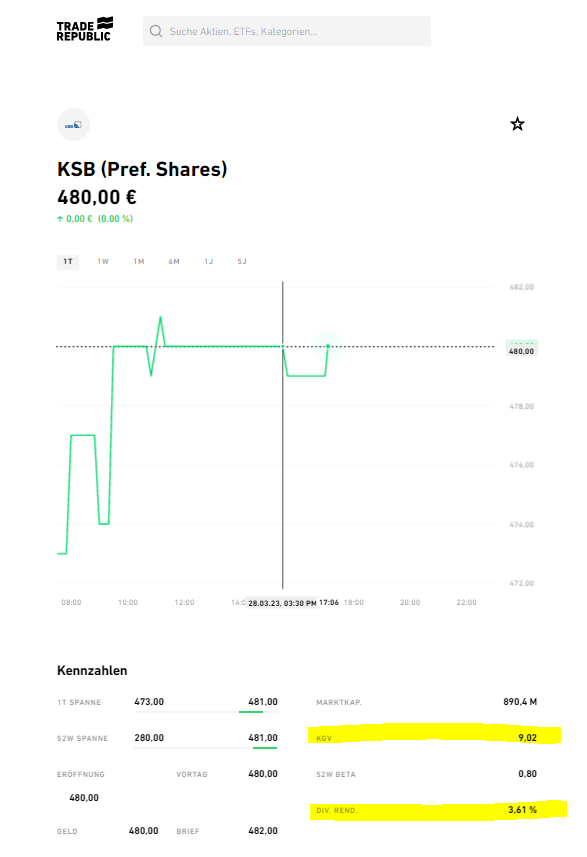Click the magnifier icon in the search bar
Image resolution: width=587 pixels, height=857 pixels.
(x=156, y=31)
